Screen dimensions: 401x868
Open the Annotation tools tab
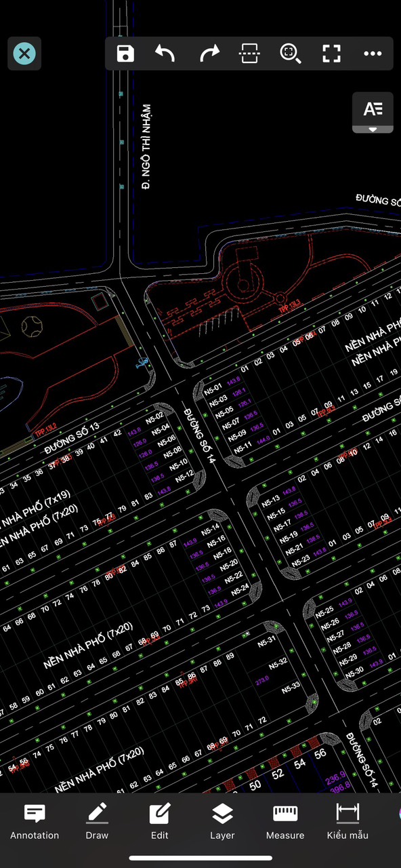(35, 822)
